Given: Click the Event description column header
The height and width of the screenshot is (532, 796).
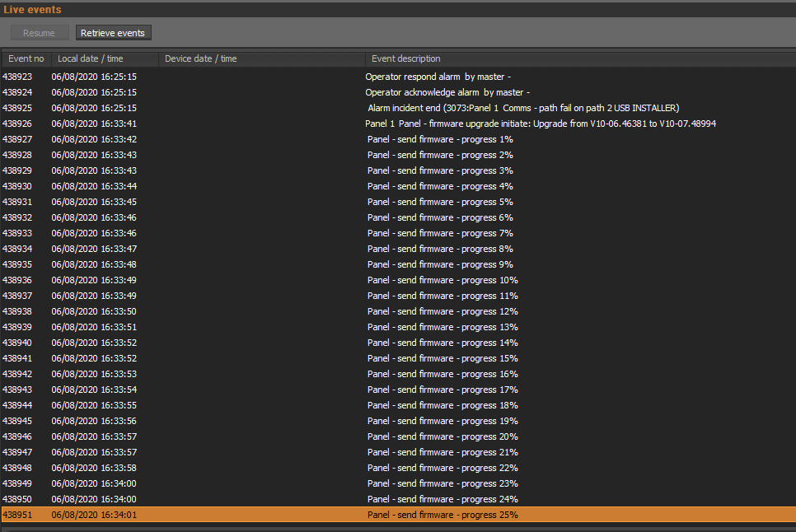Looking at the screenshot, I should [580, 58].
